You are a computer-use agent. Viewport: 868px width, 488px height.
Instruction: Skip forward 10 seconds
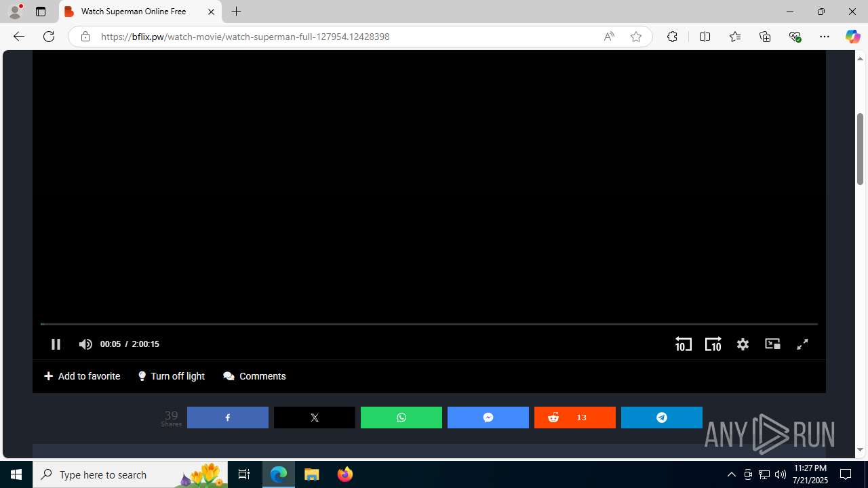(713, 344)
